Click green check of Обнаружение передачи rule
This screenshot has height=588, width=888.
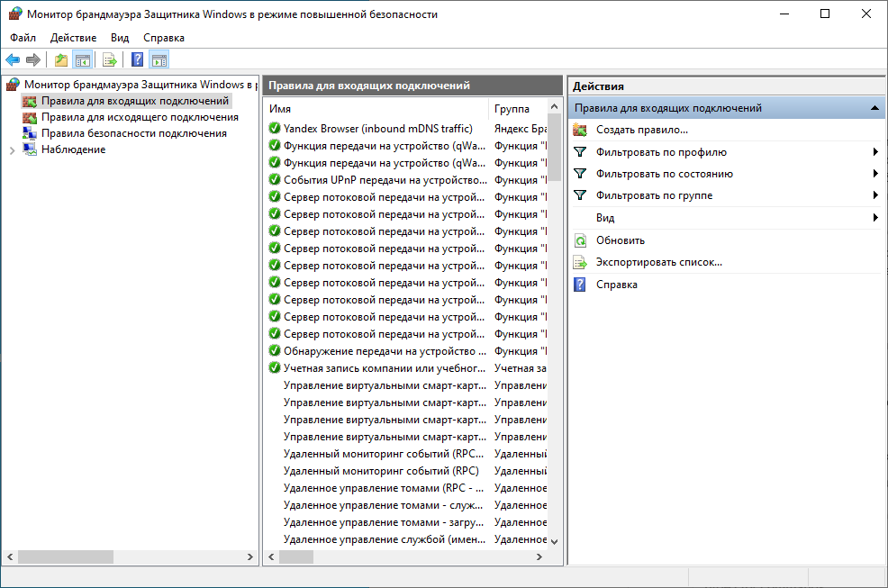click(275, 350)
